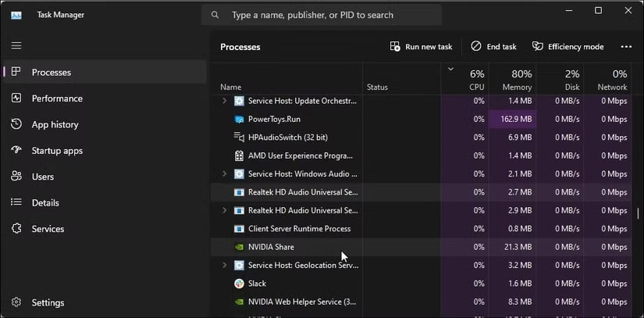644x318 pixels.
Task: Click the AMD User Experience Program icon
Action: pos(239,155)
